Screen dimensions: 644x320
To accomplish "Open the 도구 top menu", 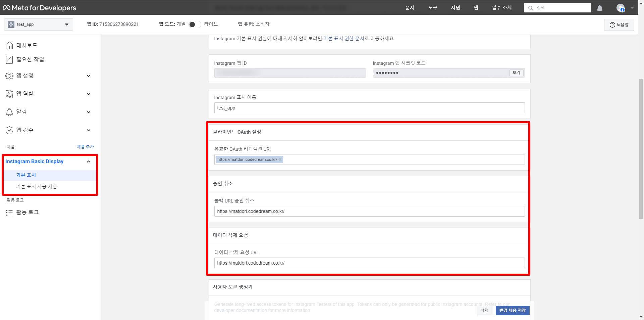I will pyautogui.click(x=433, y=8).
